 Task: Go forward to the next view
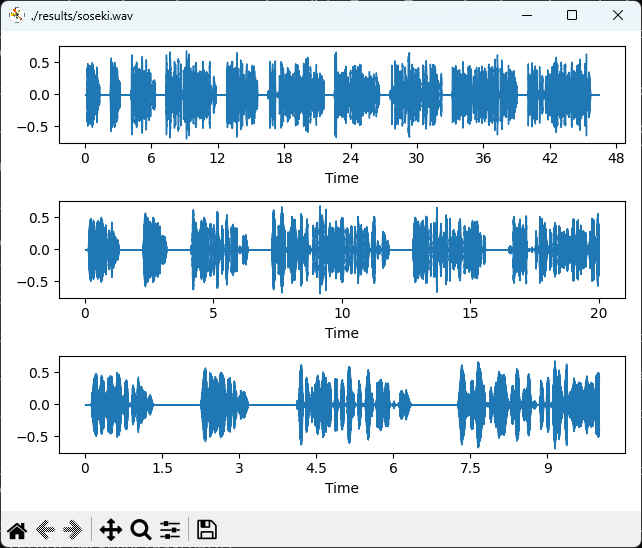tap(72, 530)
